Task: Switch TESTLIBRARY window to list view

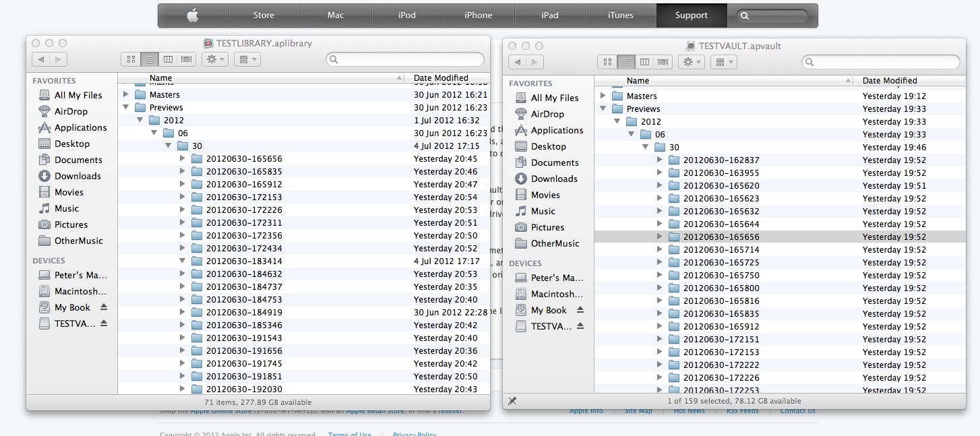Action: pyautogui.click(x=150, y=59)
